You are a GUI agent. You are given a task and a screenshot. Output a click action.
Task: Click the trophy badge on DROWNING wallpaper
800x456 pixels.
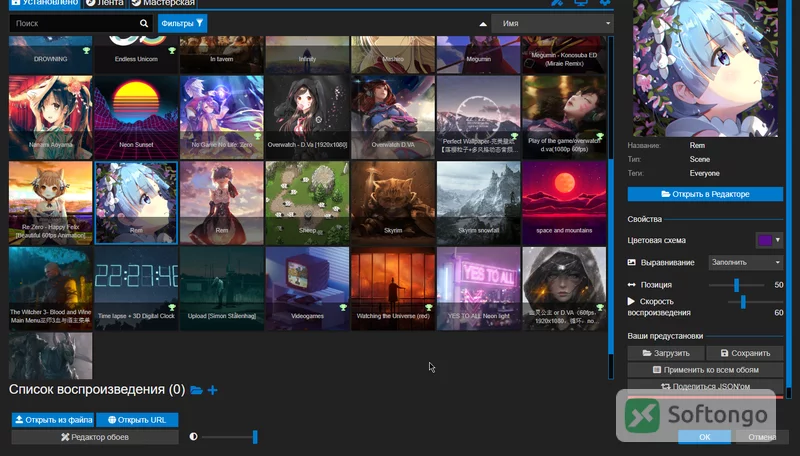click(x=86, y=50)
